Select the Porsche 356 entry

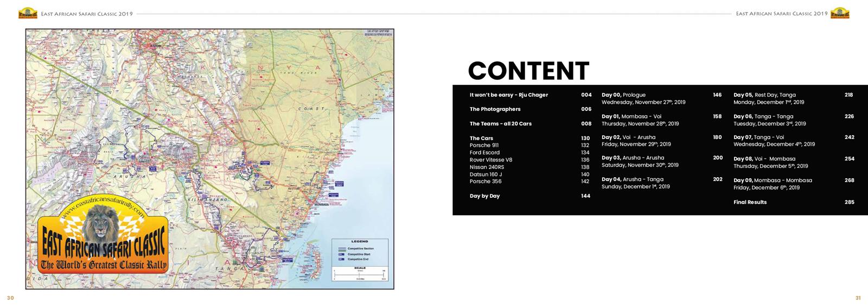tap(486, 181)
